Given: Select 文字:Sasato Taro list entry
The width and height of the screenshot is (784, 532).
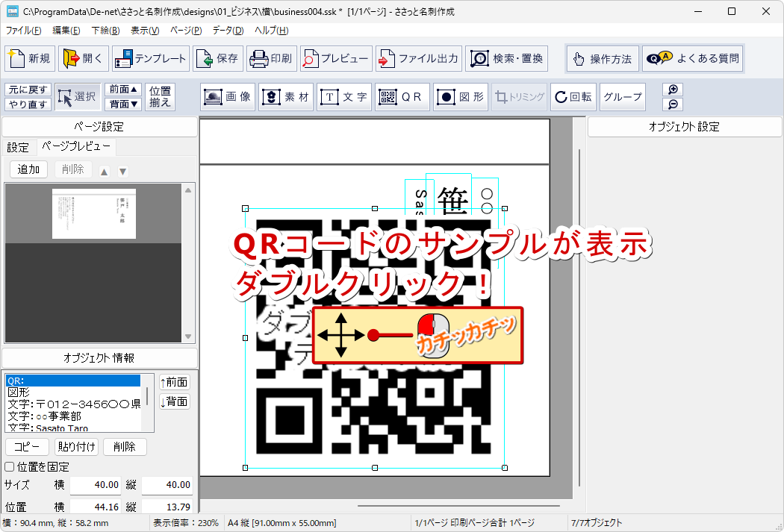Looking at the screenshot, I should click(73, 428).
